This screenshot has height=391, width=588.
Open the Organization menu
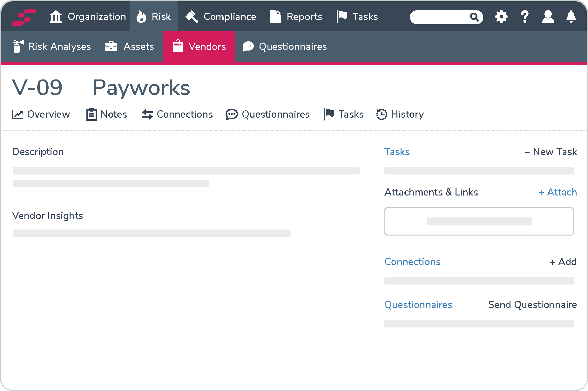point(88,17)
